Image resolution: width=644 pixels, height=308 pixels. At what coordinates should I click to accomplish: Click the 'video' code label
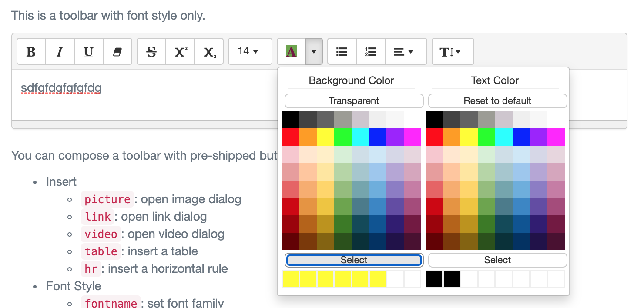(101, 234)
